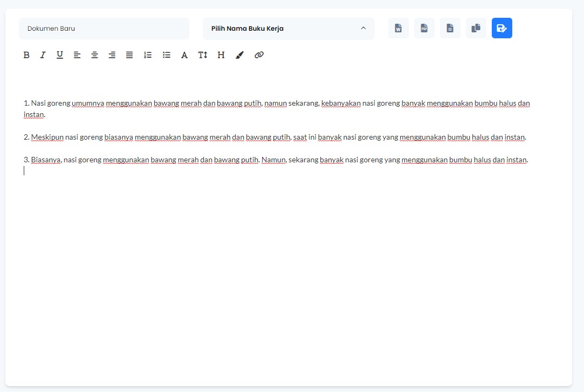Screen dimensions: 584x392
Task: Toggle bold formatting
Action: [26, 55]
